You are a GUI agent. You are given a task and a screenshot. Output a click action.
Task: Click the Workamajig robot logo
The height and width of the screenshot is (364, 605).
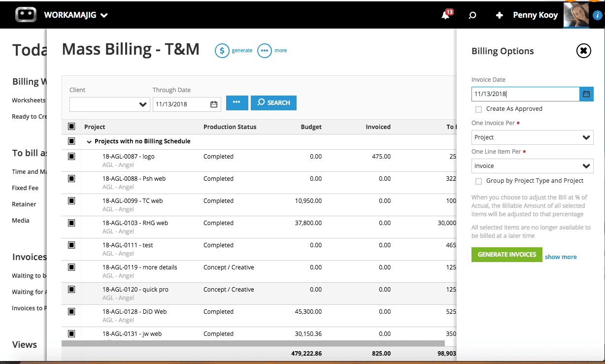[26, 15]
